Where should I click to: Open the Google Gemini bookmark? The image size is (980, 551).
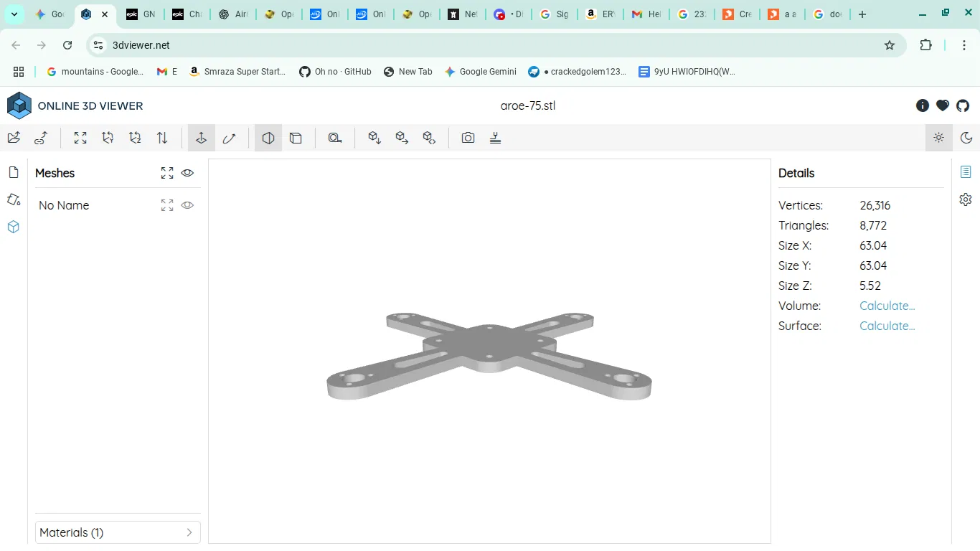point(481,72)
